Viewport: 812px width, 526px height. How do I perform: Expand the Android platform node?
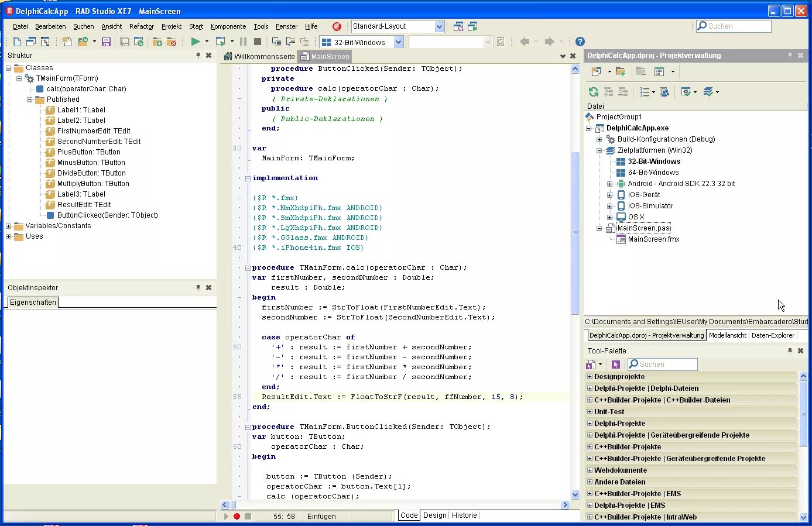[609, 184]
